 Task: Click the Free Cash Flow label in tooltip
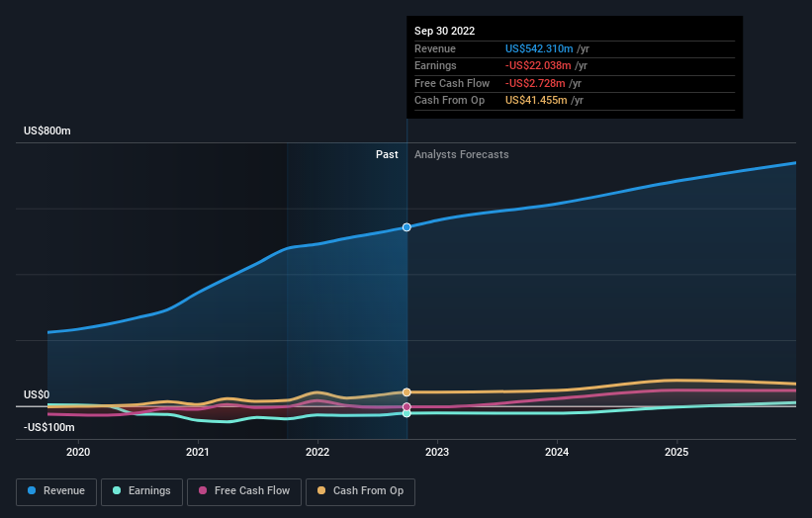click(x=452, y=83)
